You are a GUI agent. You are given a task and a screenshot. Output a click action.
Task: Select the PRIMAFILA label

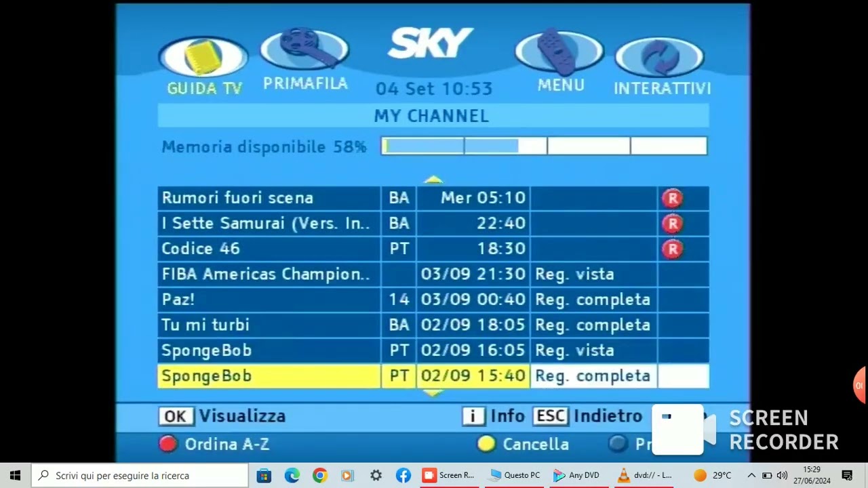click(305, 83)
